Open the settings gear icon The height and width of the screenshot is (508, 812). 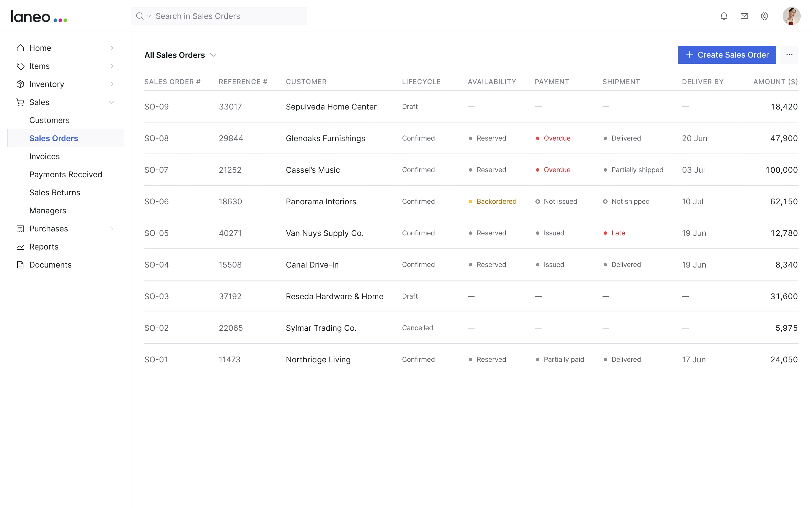[x=764, y=16]
